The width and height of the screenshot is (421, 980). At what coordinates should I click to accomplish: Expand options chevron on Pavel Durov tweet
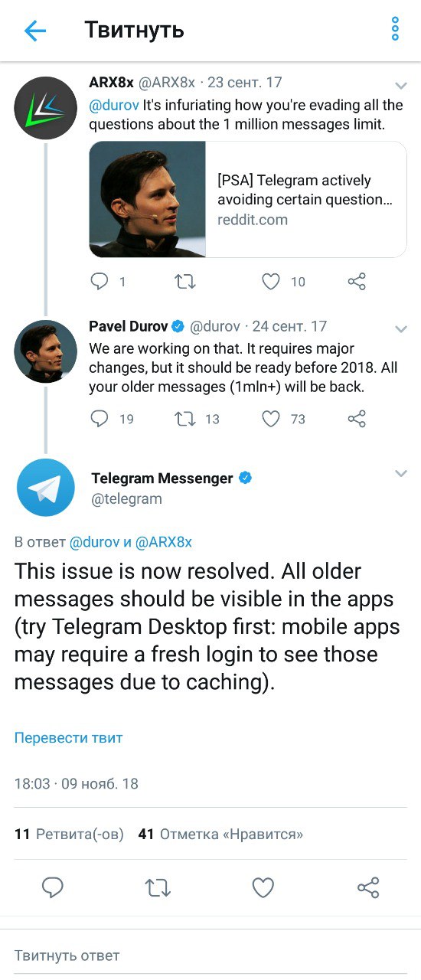(x=400, y=328)
